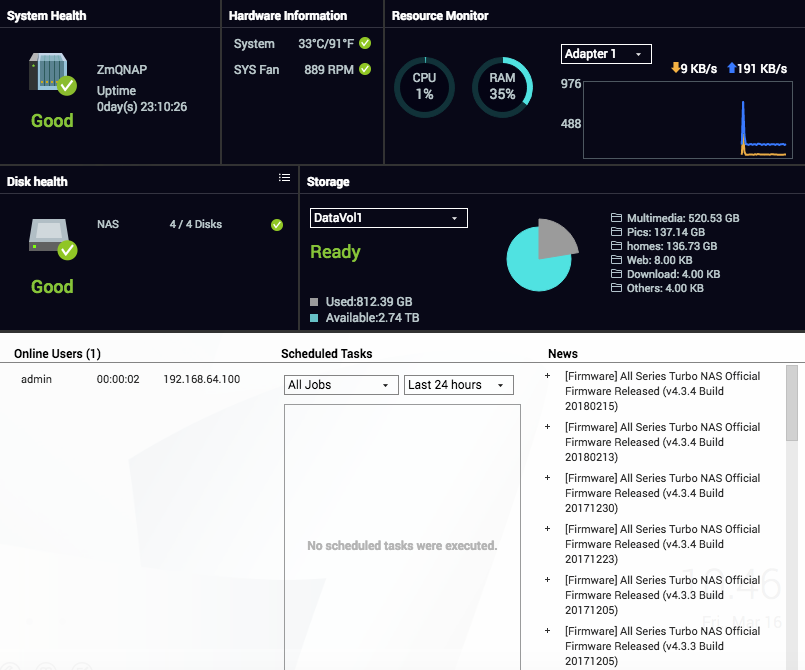Click the grey Used legend square
Viewport: 805px width, 670px height.
coord(314,302)
